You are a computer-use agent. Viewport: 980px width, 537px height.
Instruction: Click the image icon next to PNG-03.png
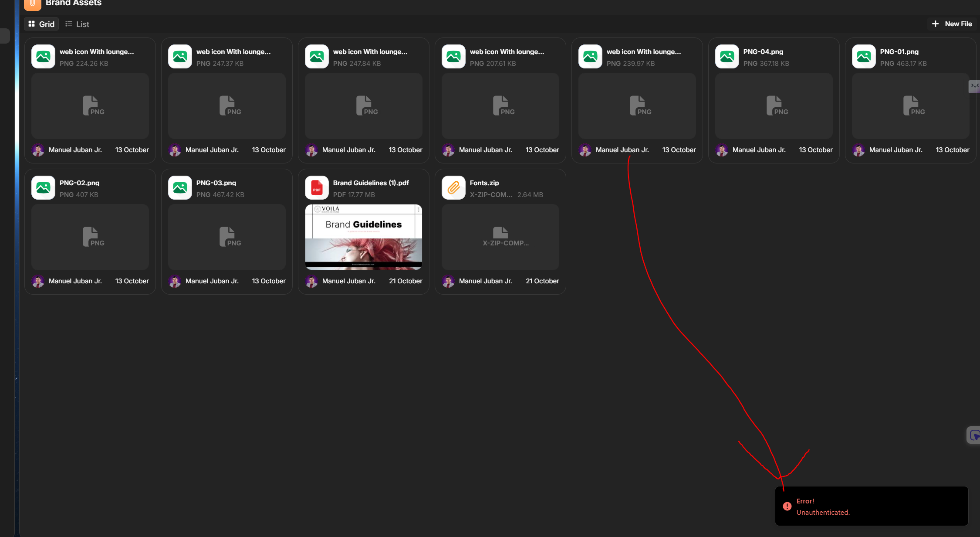coord(180,188)
